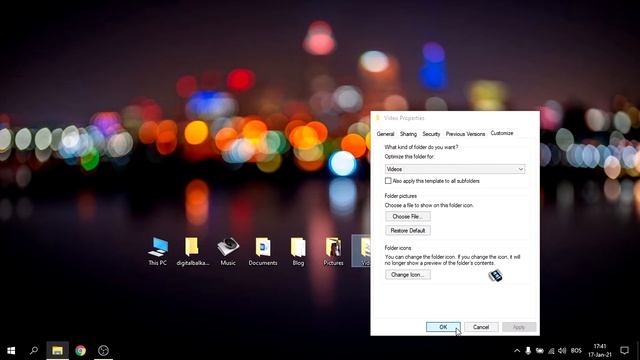Open the Optimize folder for Videos dropdown
The height and width of the screenshot is (360, 640).
[x=455, y=169]
